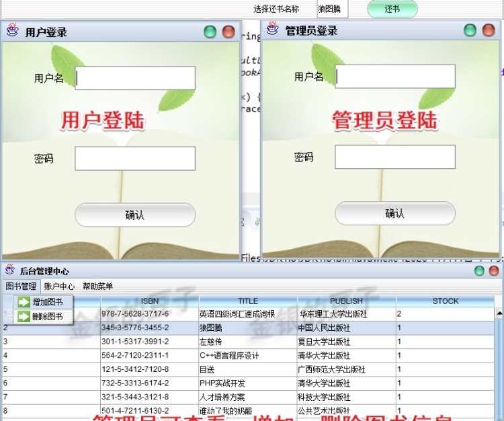Select publisher cell 科技大学出版社
This screenshot has width=504, height=421.
coord(347,397)
